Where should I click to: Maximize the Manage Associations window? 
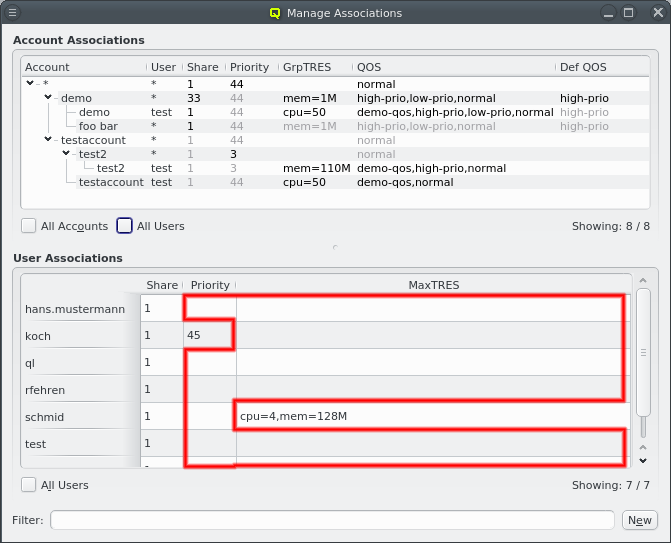[x=628, y=12]
